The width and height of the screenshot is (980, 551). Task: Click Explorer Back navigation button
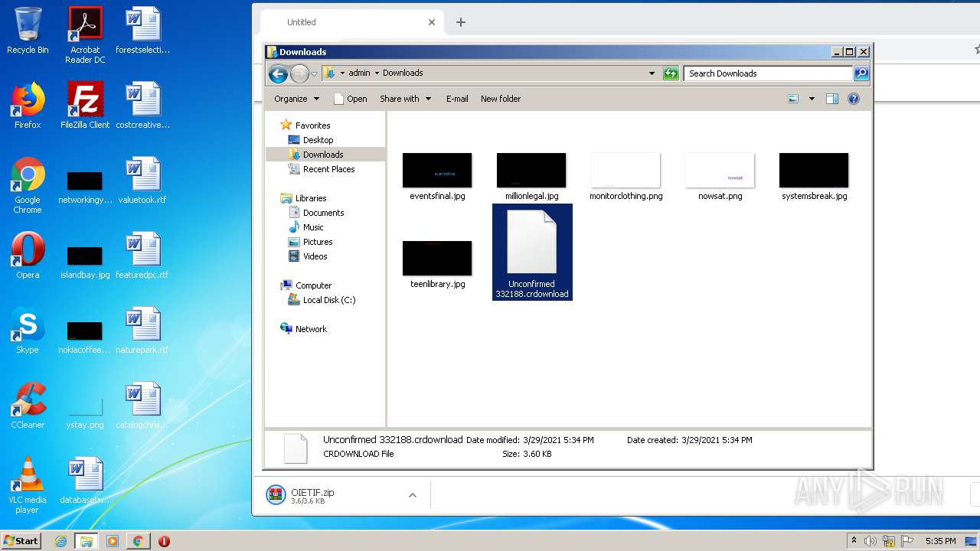(x=278, y=73)
